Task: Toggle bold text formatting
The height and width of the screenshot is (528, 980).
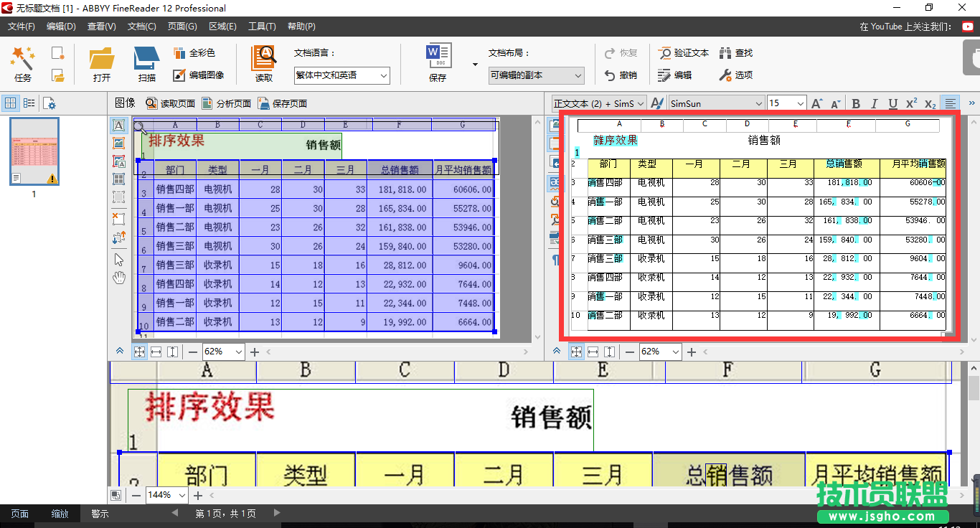Action: (856, 104)
